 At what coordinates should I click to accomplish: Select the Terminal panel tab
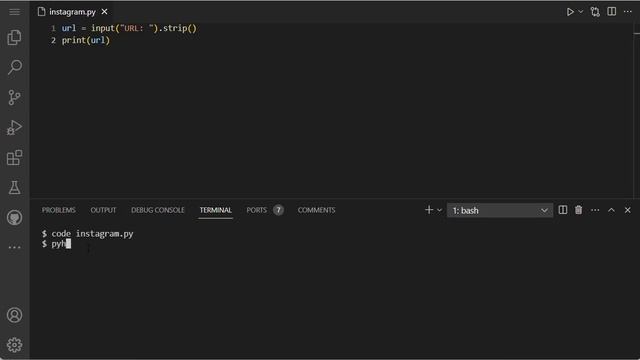pyautogui.click(x=216, y=210)
